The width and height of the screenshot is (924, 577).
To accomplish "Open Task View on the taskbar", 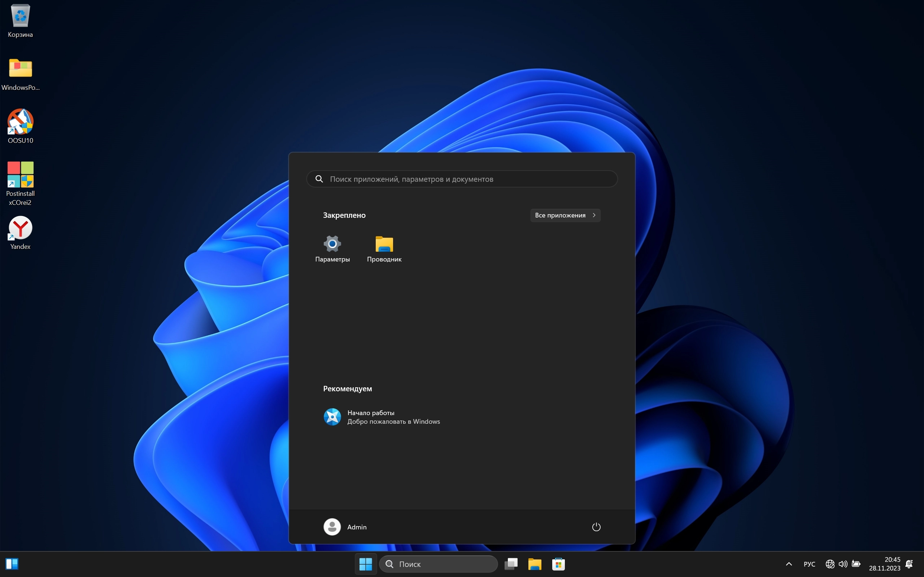I will [x=511, y=564].
